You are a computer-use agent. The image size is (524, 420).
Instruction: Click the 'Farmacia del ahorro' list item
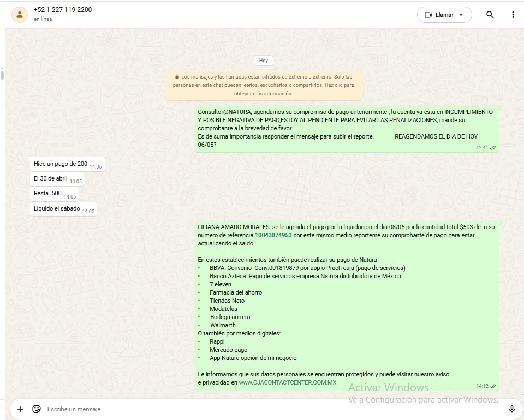click(236, 292)
